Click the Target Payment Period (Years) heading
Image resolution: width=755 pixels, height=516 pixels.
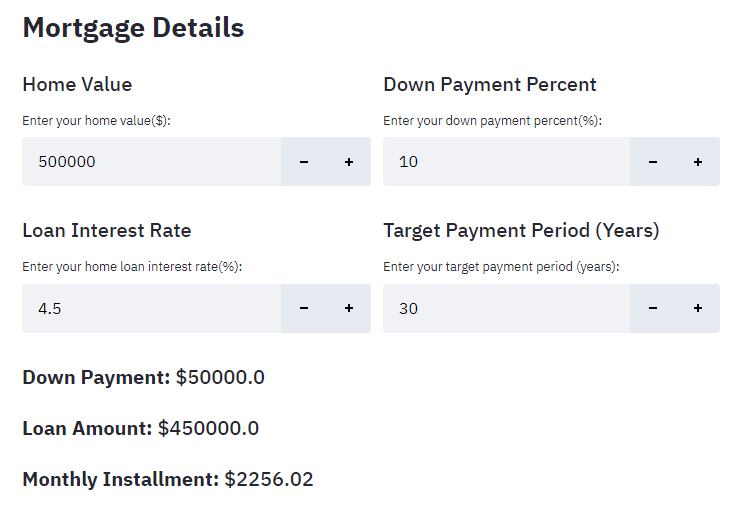[521, 231]
